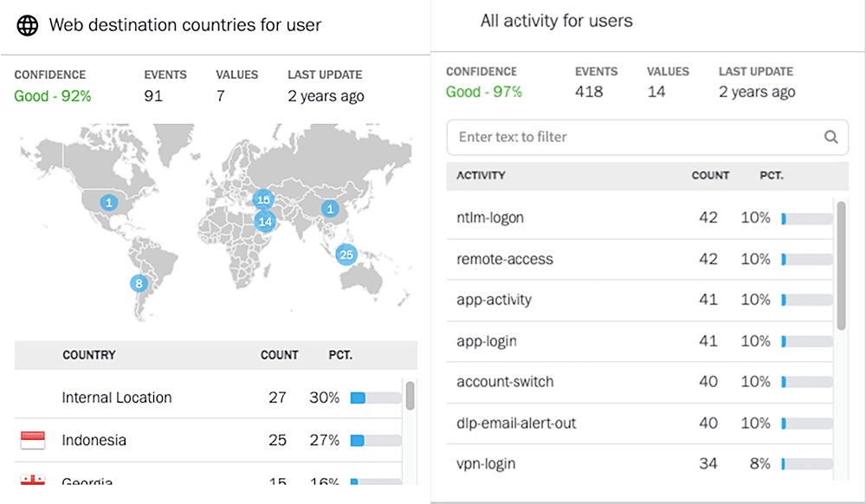Select the Internal Location row

[x=209, y=397]
